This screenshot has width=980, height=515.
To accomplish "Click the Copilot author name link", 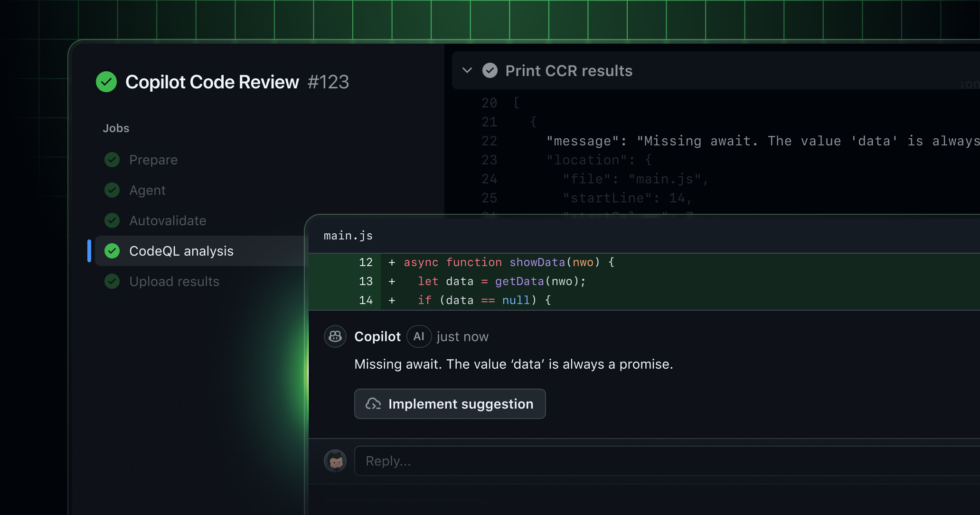I will [x=377, y=336].
